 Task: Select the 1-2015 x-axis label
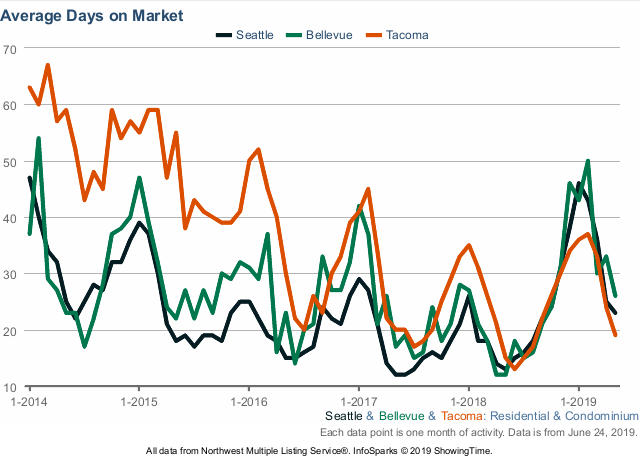coord(138,400)
